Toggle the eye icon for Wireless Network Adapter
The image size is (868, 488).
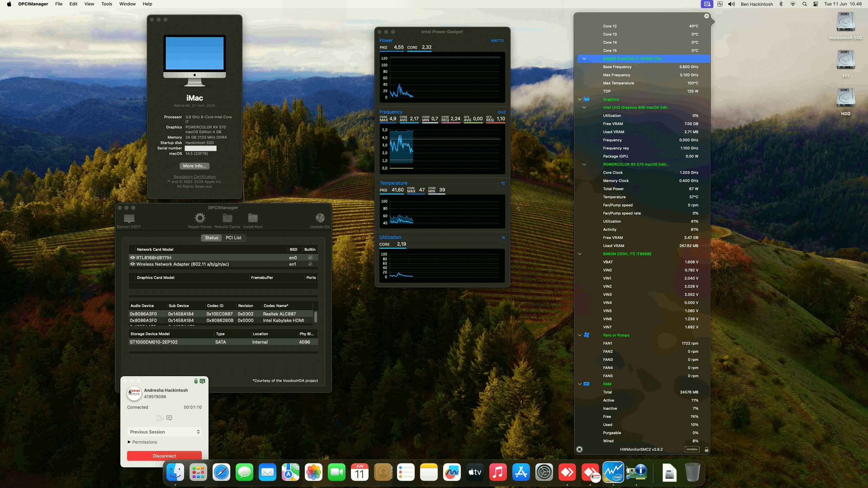[132, 264]
